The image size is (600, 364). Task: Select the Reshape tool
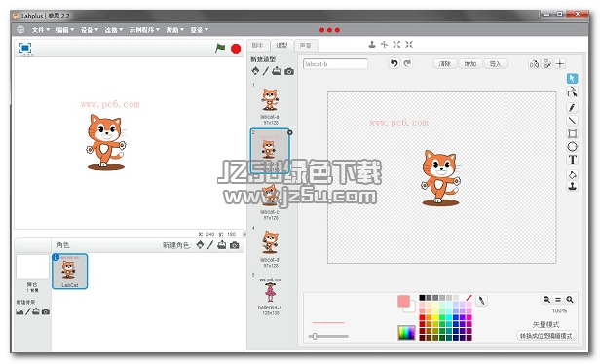pyautogui.click(x=572, y=91)
